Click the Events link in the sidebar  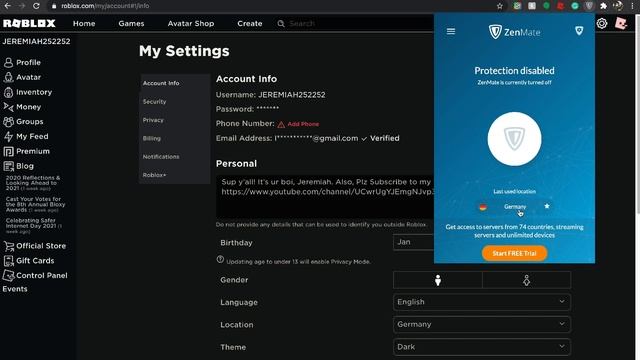click(15, 289)
